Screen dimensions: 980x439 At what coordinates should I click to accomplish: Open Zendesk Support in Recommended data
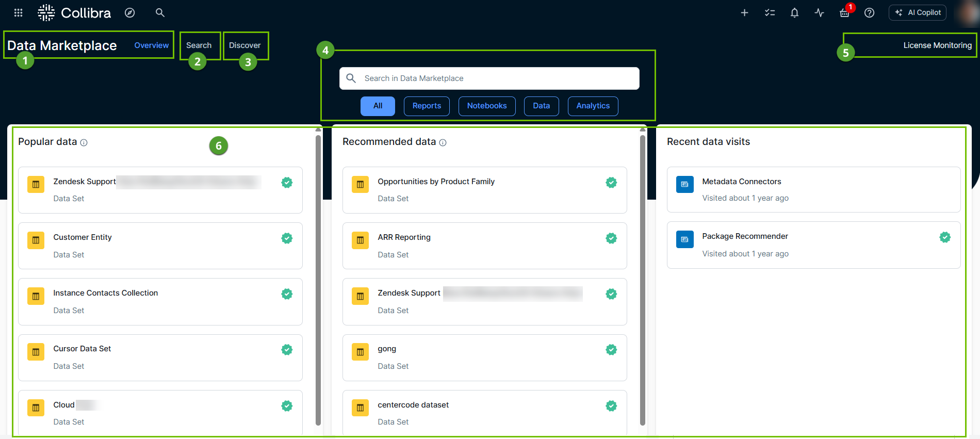[x=484, y=301]
